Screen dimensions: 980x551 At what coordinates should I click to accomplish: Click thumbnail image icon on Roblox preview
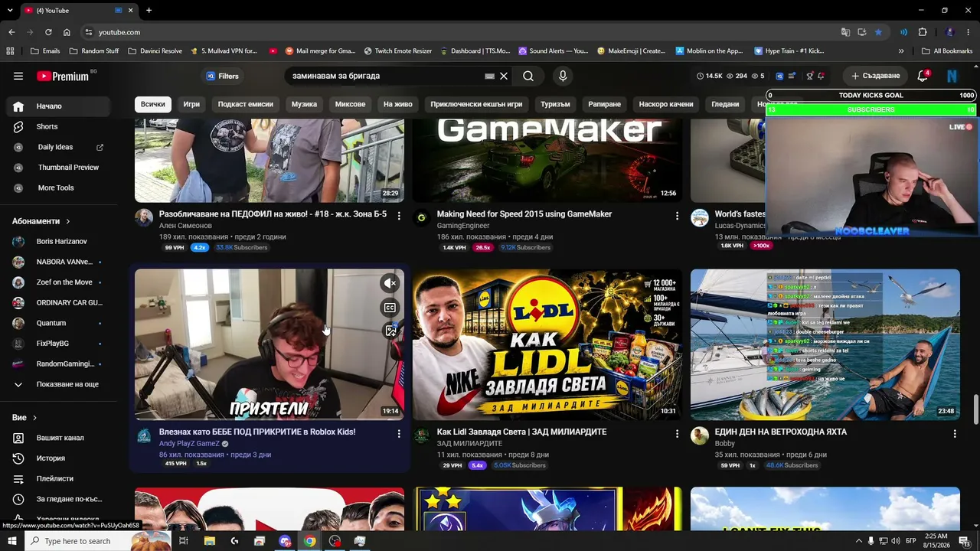pyautogui.click(x=390, y=331)
